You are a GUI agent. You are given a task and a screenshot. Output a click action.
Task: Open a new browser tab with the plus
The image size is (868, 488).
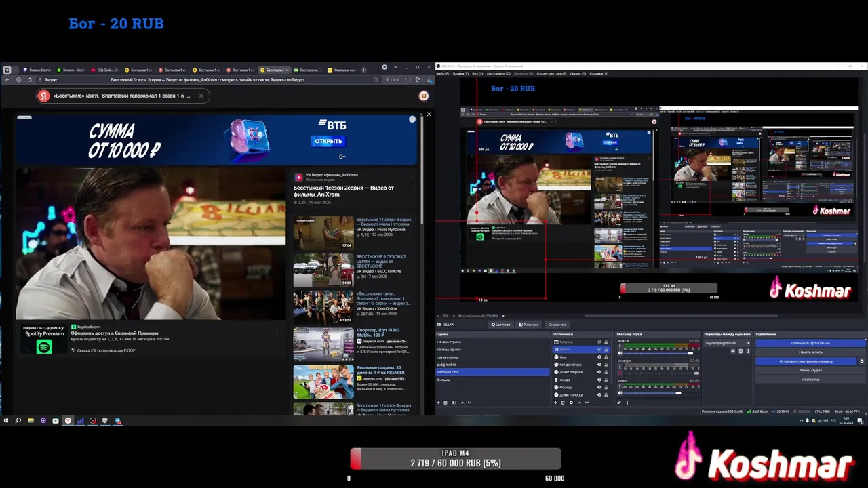(x=363, y=70)
